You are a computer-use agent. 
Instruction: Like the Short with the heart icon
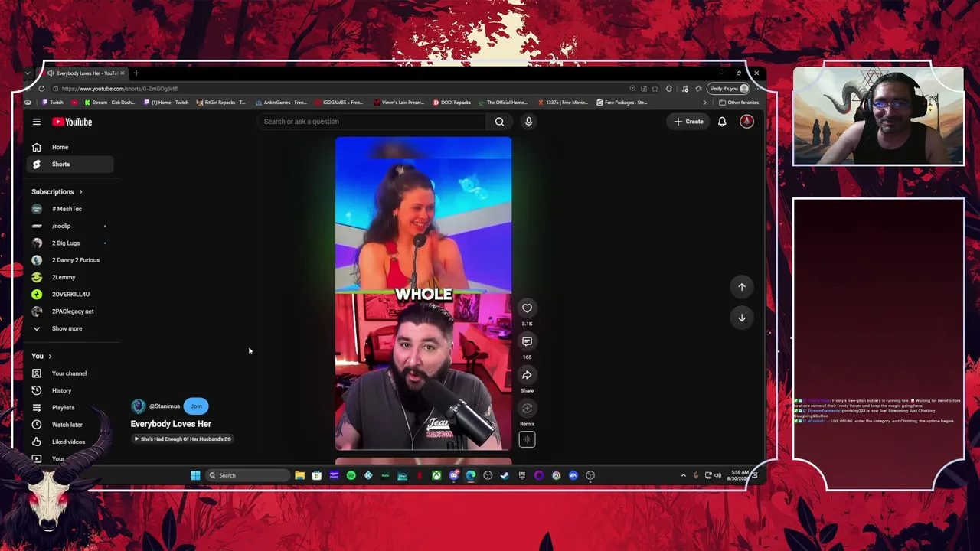pyautogui.click(x=527, y=308)
